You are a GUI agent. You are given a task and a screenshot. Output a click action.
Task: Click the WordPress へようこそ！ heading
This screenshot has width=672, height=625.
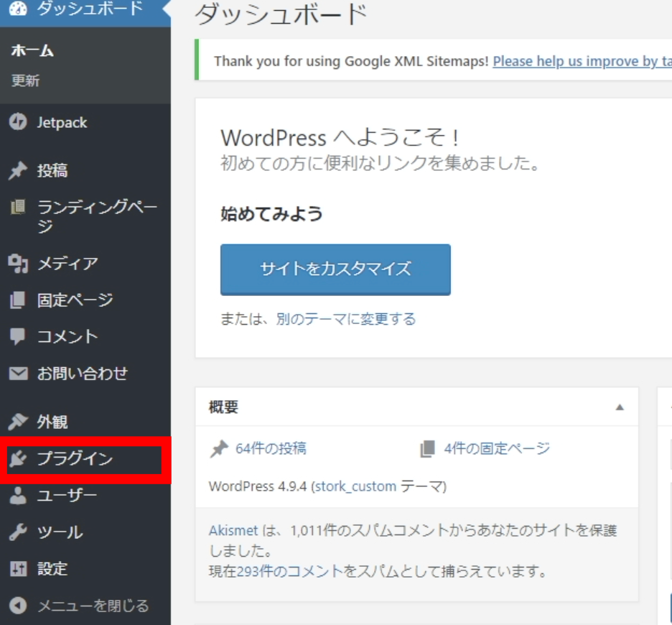(x=340, y=138)
